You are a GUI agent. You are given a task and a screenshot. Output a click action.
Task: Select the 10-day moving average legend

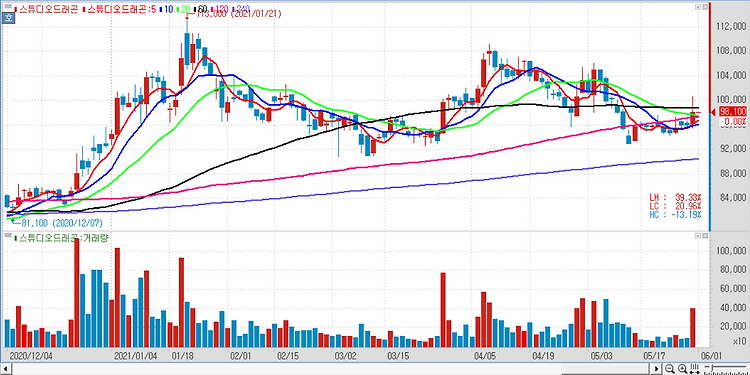(166, 9)
